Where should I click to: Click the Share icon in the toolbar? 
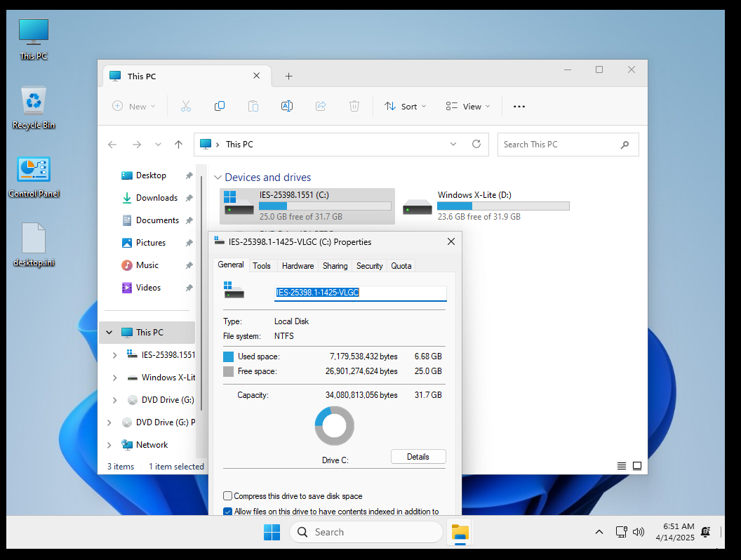click(321, 107)
